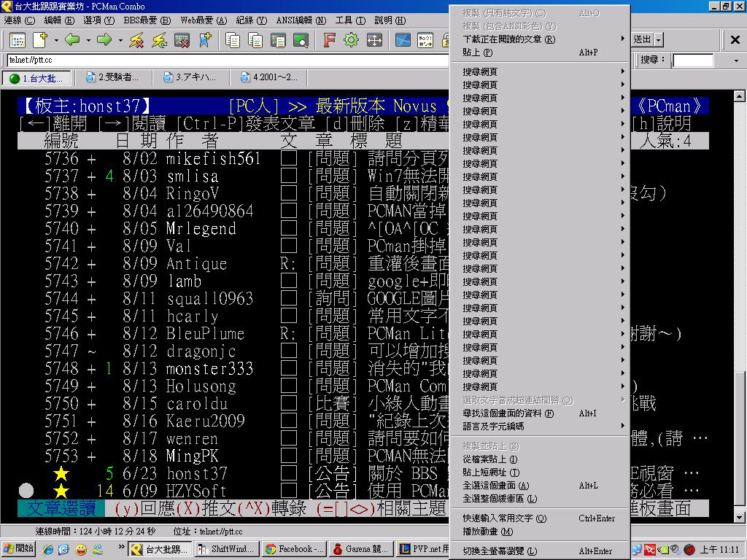Open dropdown arrow next to back button
Viewport: 747px width, 560px height.
pyautogui.click(x=88, y=40)
